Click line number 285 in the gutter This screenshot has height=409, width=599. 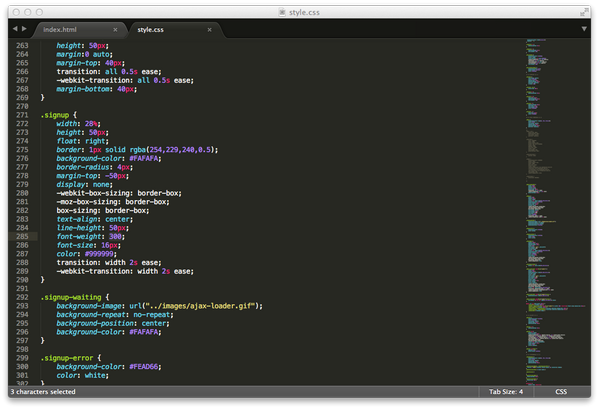coord(22,236)
